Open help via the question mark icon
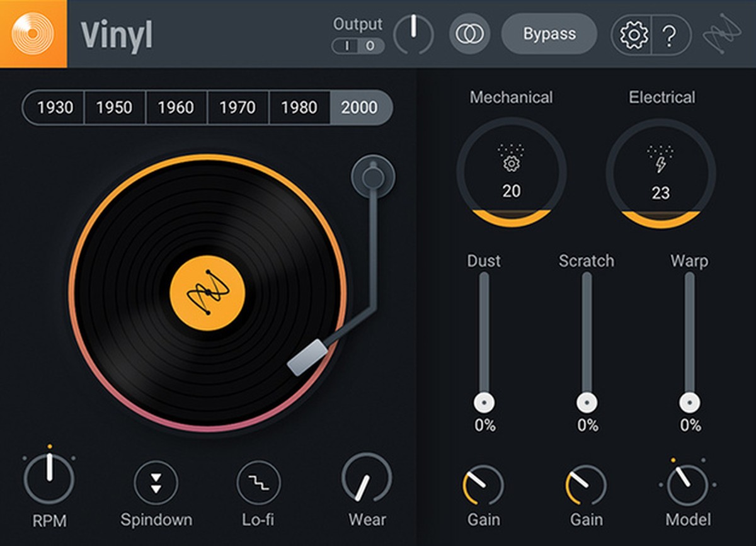The width and height of the screenshot is (756, 546). click(669, 35)
